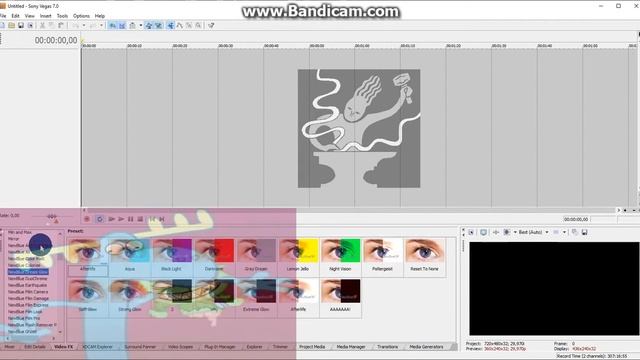Open the Options menu

[81, 16]
